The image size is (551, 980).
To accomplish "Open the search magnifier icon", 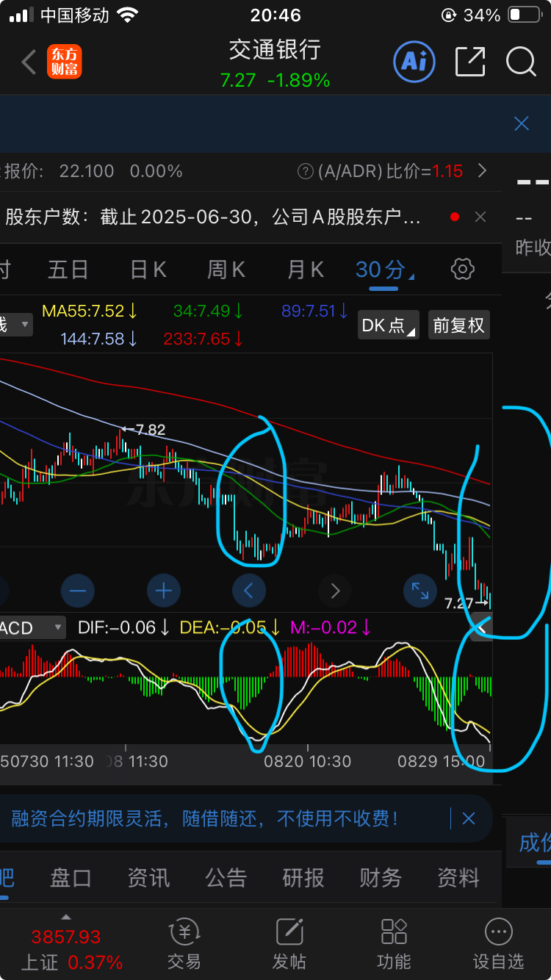I will (x=521, y=62).
